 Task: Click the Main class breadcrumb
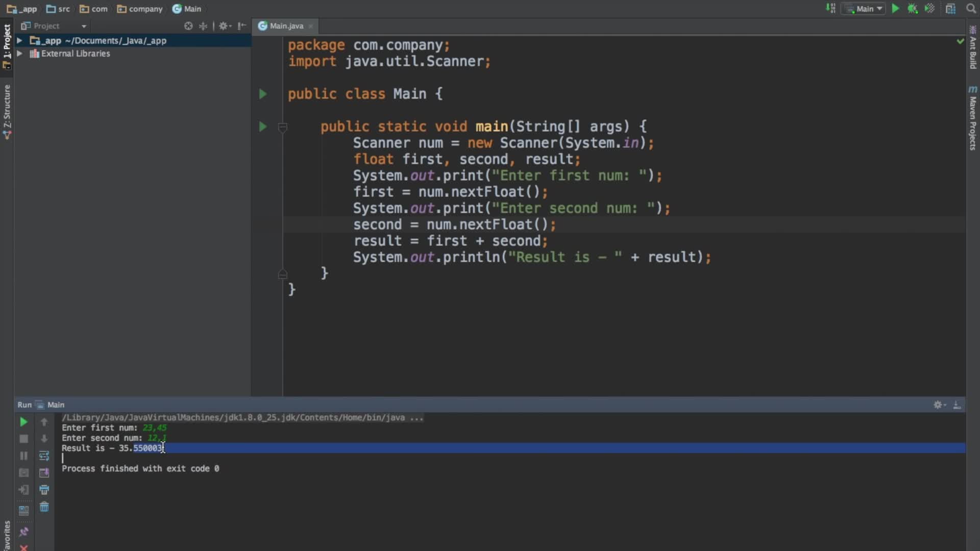(x=187, y=9)
